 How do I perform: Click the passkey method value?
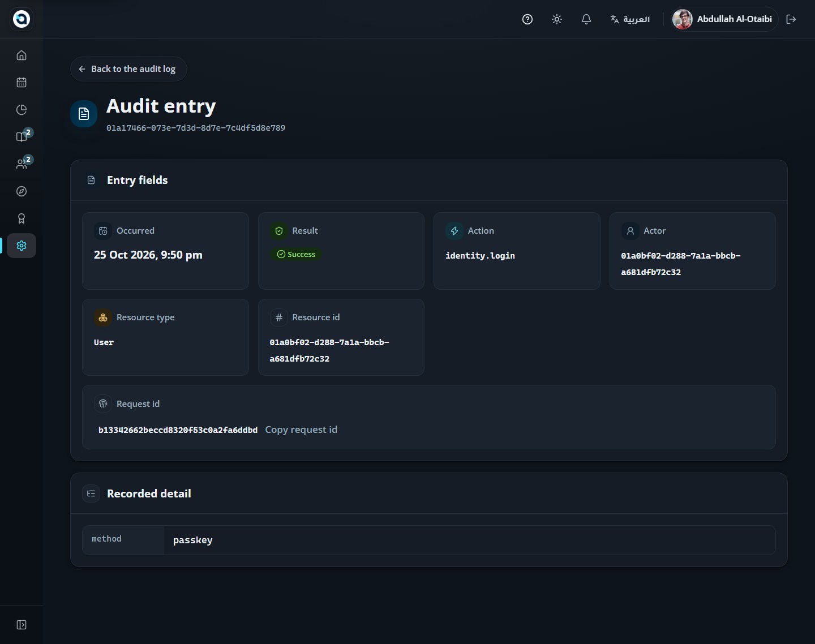[x=193, y=540]
